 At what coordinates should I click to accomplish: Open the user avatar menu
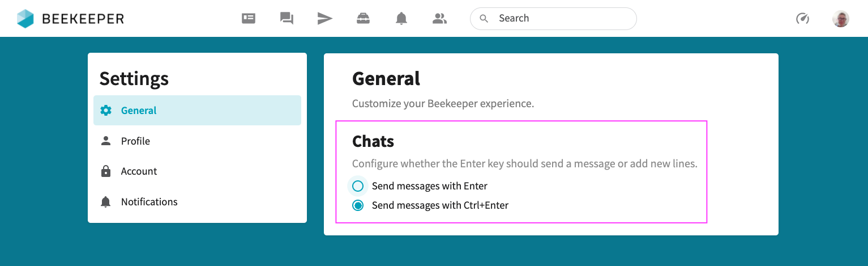tap(840, 19)
